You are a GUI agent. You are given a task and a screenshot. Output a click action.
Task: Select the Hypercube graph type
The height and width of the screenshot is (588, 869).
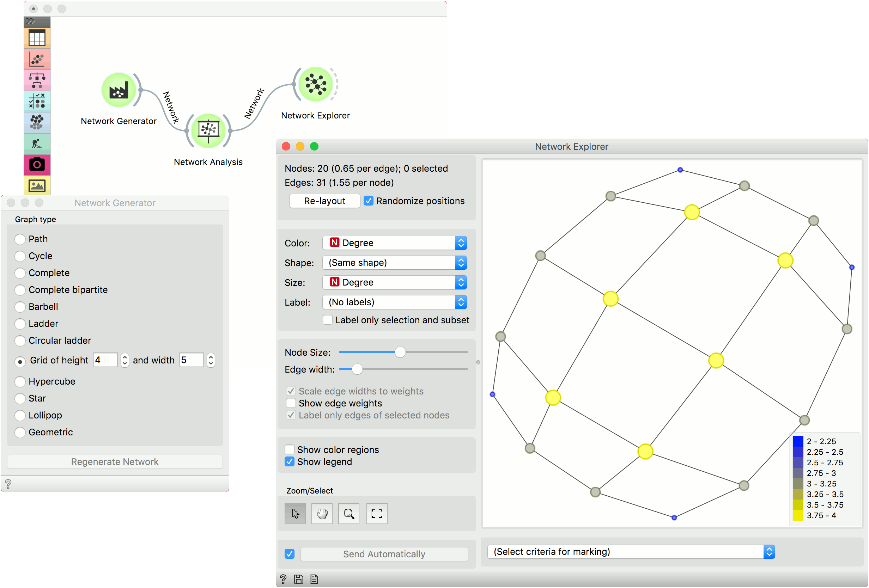click(20, 382)
